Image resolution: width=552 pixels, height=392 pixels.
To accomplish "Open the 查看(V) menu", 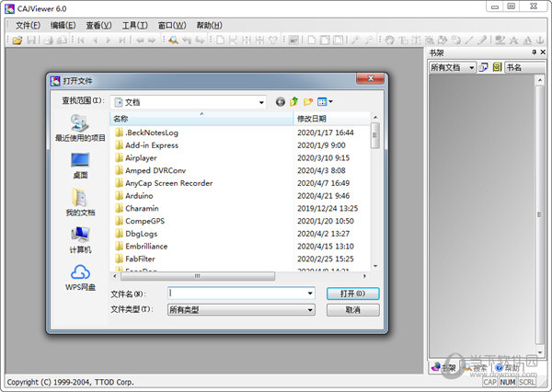I will pyautogui.click(x=99, y=26).
